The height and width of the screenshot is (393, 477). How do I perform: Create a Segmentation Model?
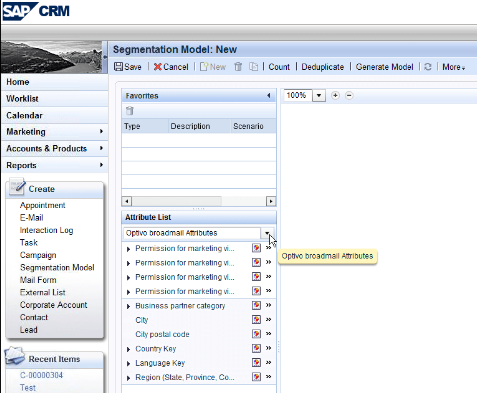click(x=57, y=268)
